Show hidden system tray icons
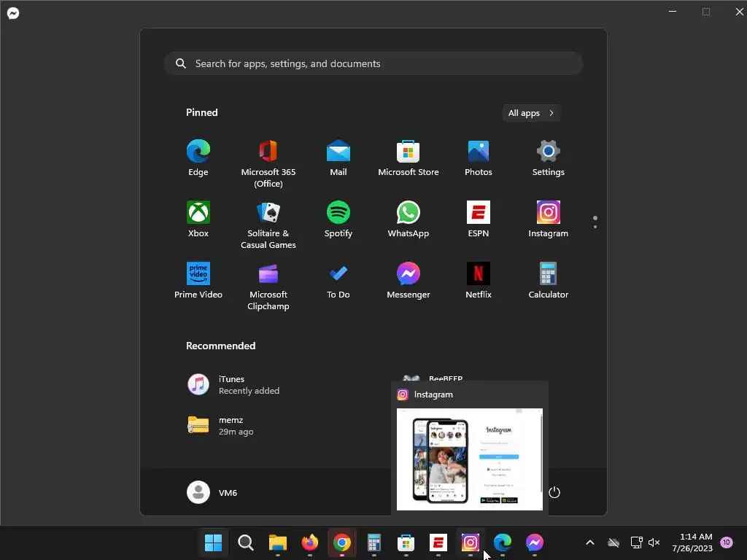 click(589, 542)
